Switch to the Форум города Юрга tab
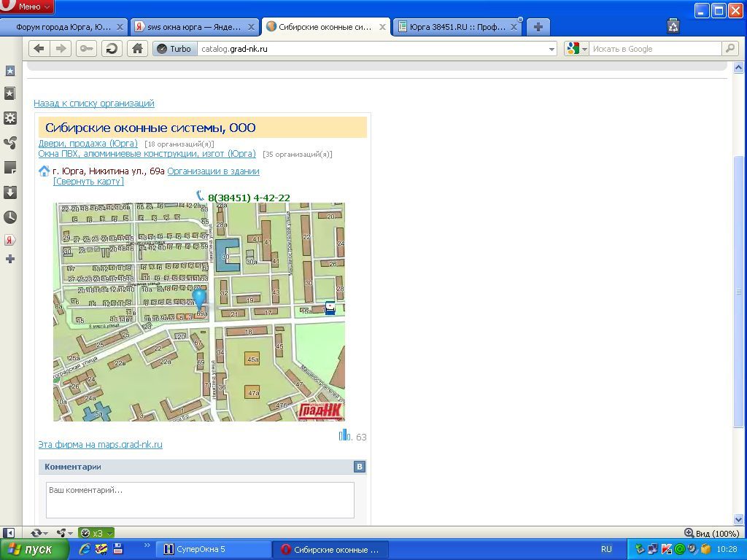 tap(63, 27)
